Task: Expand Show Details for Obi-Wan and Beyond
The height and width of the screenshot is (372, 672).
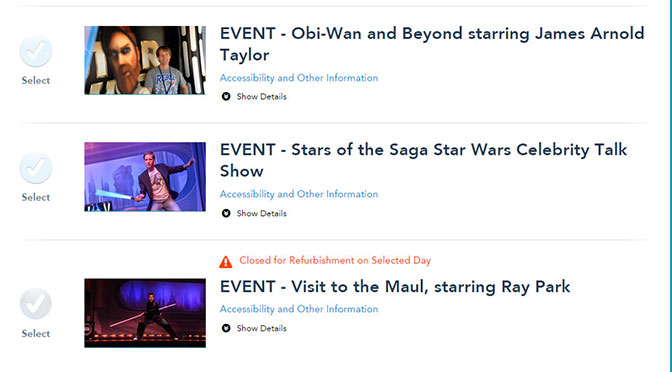Action: point(261,96)
